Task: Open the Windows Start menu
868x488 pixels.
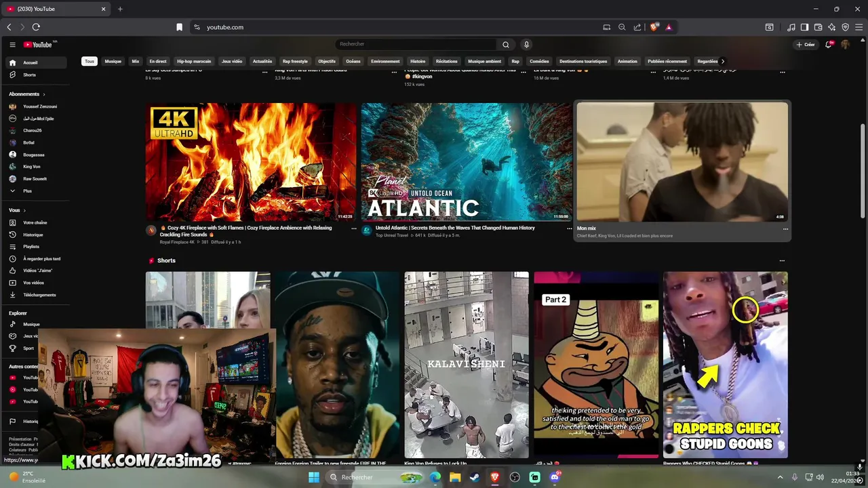Action: pos(314,477)
